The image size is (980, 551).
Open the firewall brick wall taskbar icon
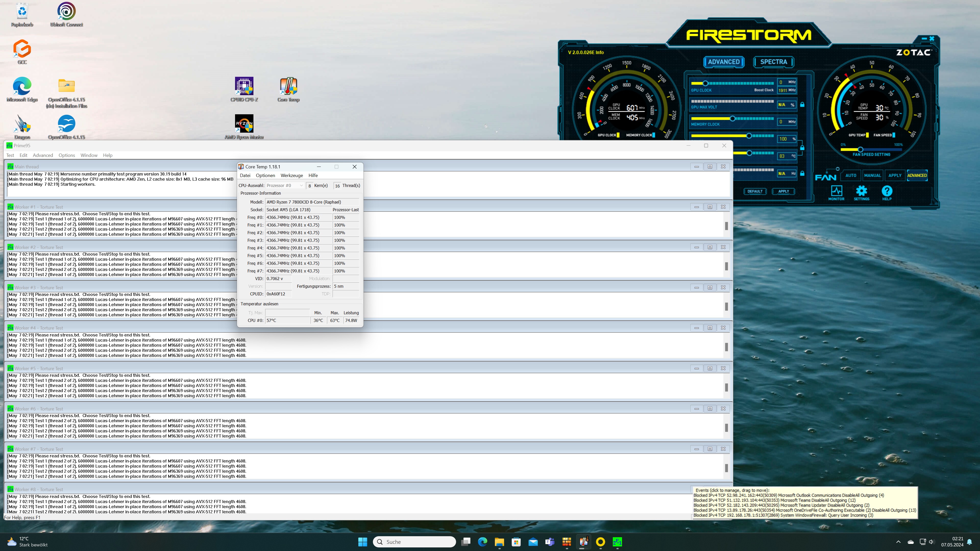point(567,542)
